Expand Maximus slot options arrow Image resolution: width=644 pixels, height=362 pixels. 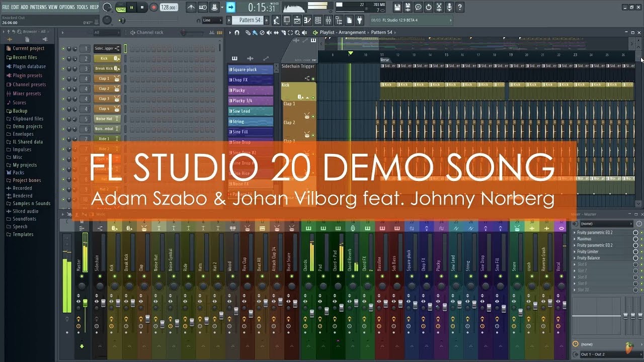[x=575, y=239]
